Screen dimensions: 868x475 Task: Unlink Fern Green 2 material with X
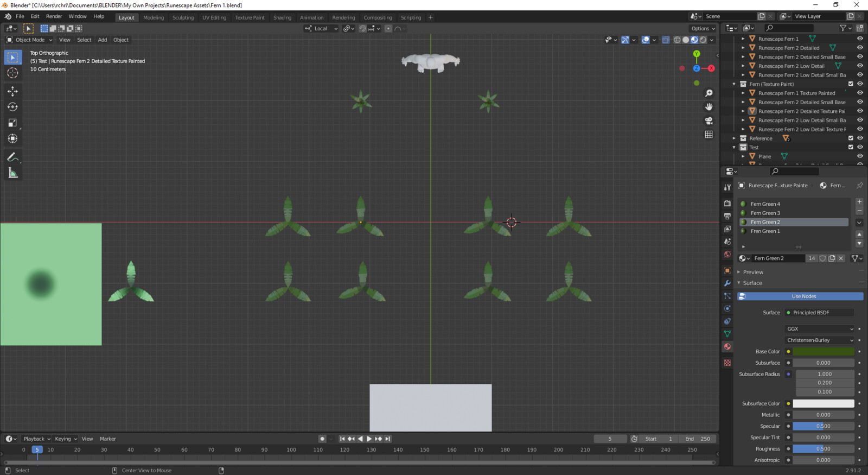(841, 258)
